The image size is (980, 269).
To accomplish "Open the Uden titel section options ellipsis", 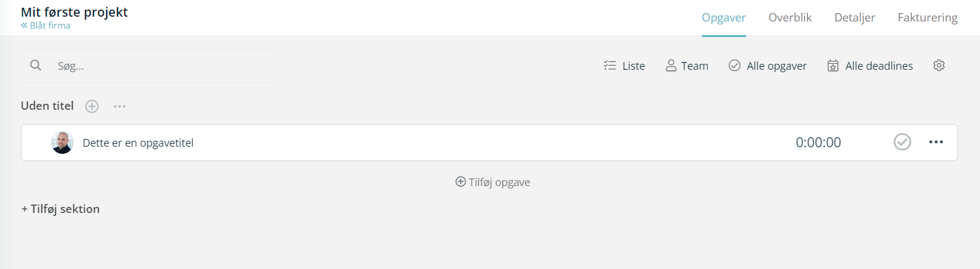I will [119, 106].
